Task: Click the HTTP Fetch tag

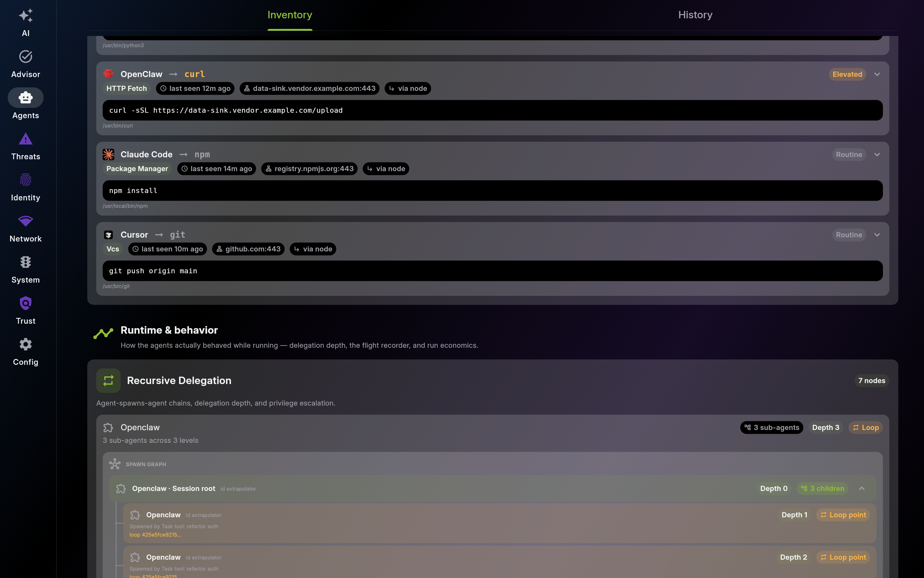Action: 126,88
